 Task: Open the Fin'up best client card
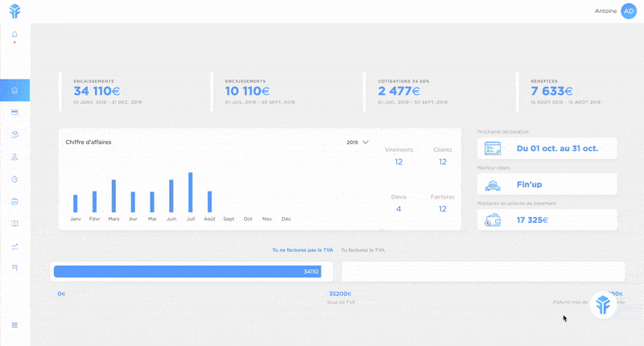547,184
